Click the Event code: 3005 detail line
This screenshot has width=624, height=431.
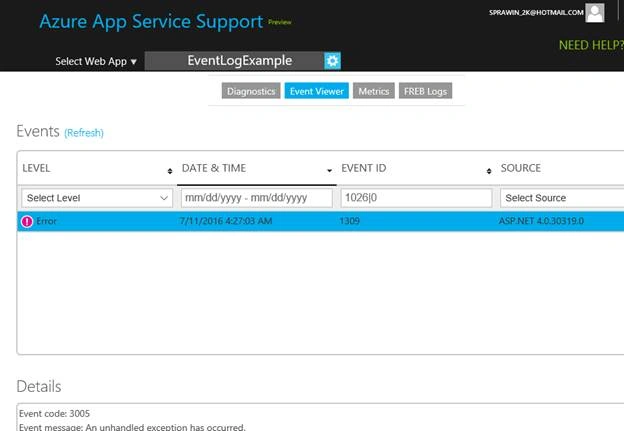tap(55, 413)
